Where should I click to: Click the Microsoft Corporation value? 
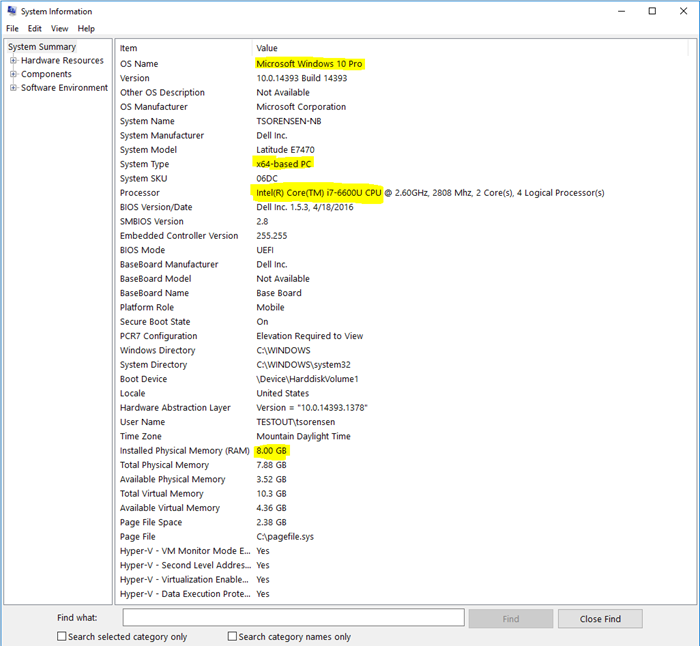pos(301,107)
